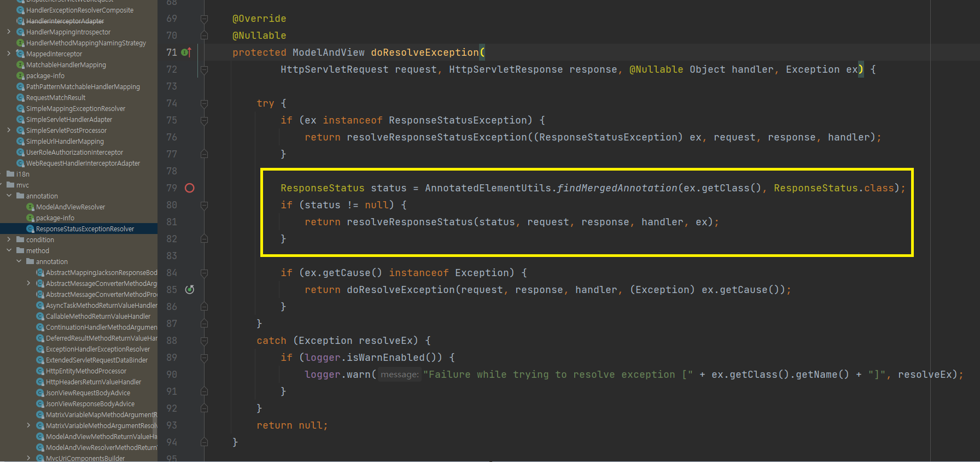Viewport: 980px width, 462px height.
Task: Open WebRequestHandlerInterceptorAdapter class
Action: click(x=83, y=163)
